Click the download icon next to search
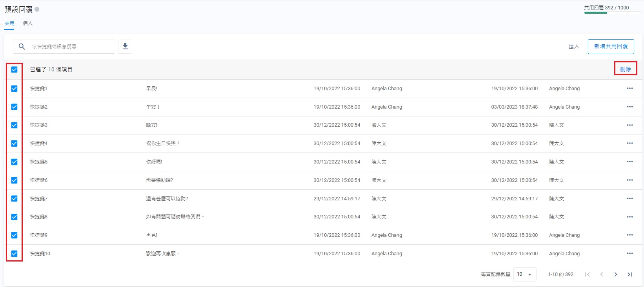 125,46
